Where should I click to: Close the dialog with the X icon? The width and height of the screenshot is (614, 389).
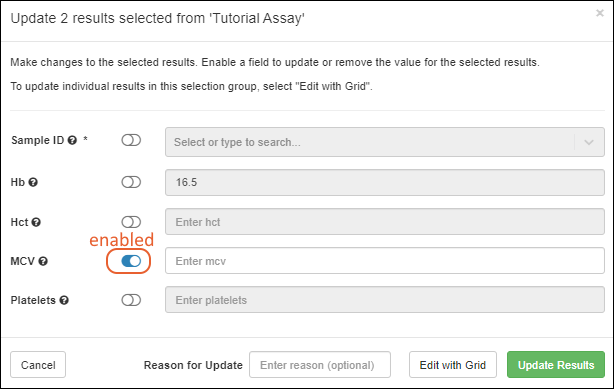coord(600,13)
